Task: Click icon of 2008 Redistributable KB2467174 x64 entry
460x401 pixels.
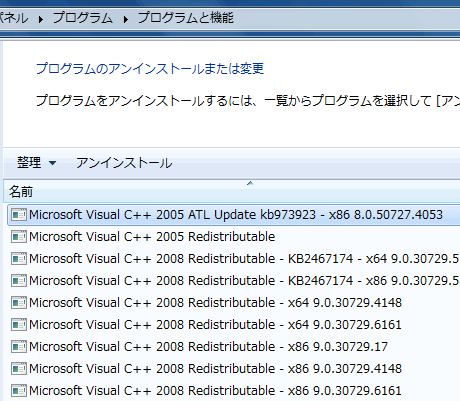Action: point(19,259)
